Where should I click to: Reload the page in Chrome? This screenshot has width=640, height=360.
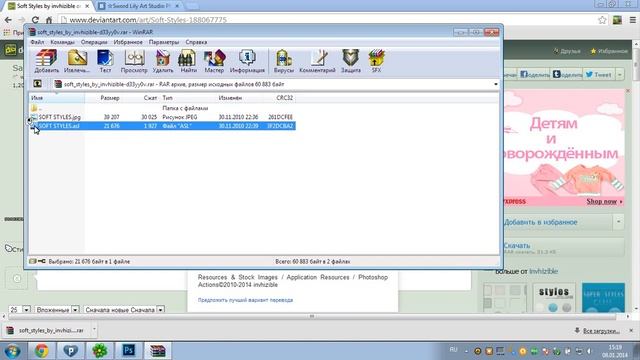[36, 20]
